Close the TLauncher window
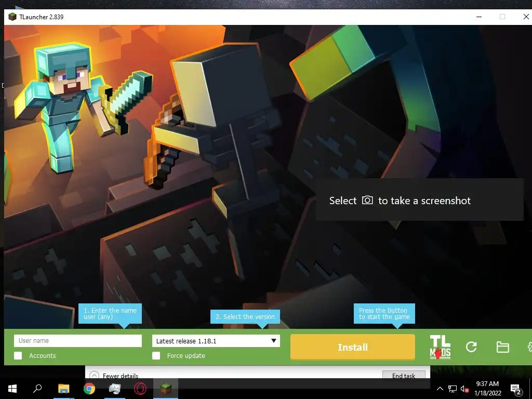 point(526,17)
